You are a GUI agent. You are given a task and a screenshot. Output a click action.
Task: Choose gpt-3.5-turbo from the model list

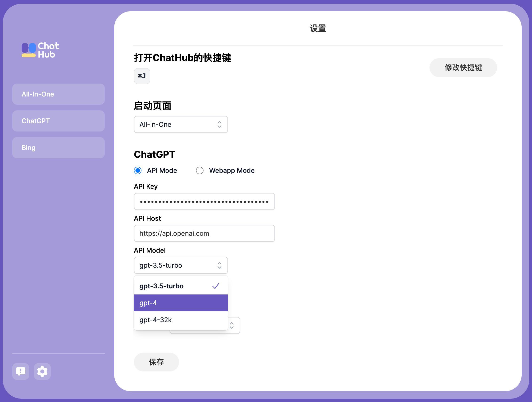tap(181, 286)
